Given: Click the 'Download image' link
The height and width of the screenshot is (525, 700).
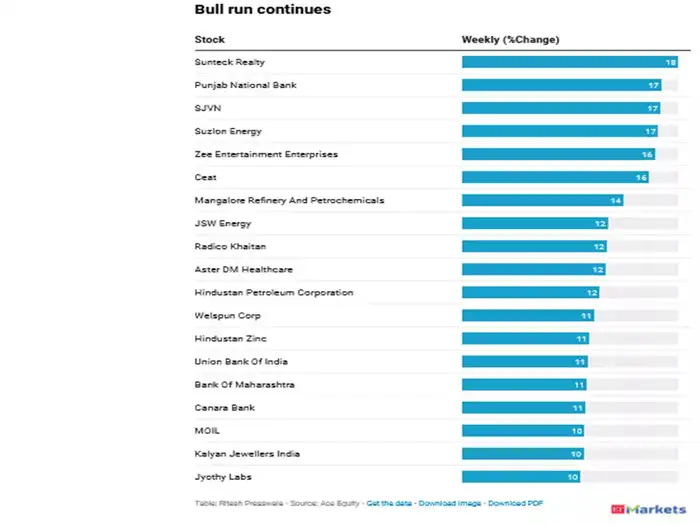Looking at the screenshot, I should pyautogui.click(x=450, y=502).
